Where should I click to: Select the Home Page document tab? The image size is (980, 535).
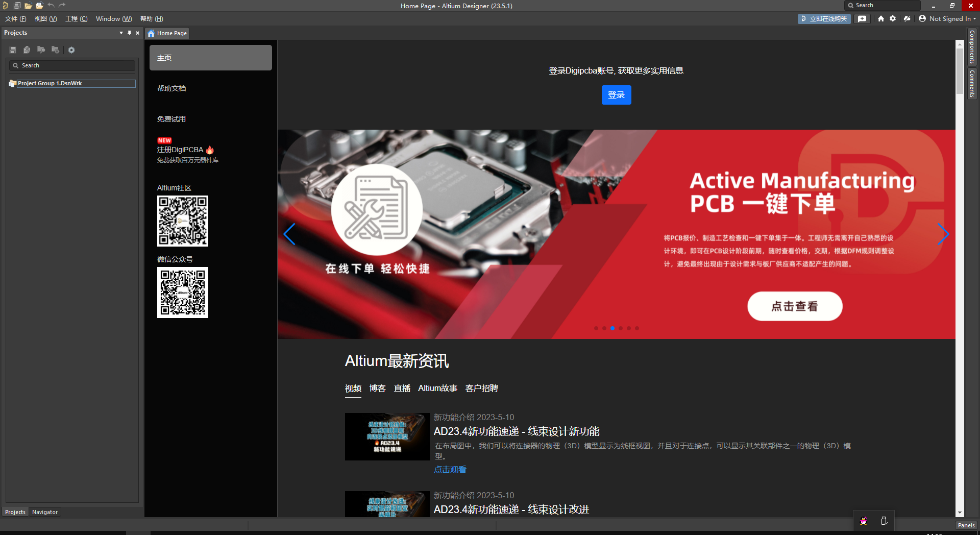coord(167,33)
